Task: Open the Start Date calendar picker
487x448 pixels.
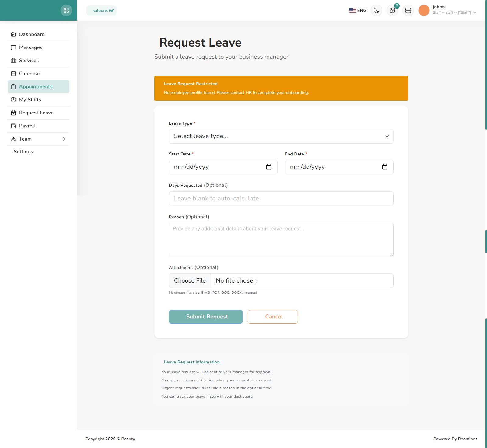Action: point(268,167)
